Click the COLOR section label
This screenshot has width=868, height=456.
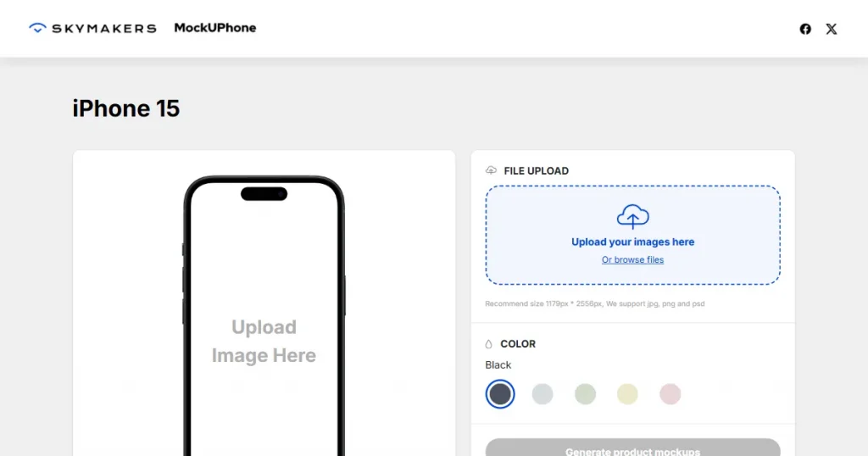(518, 344)
